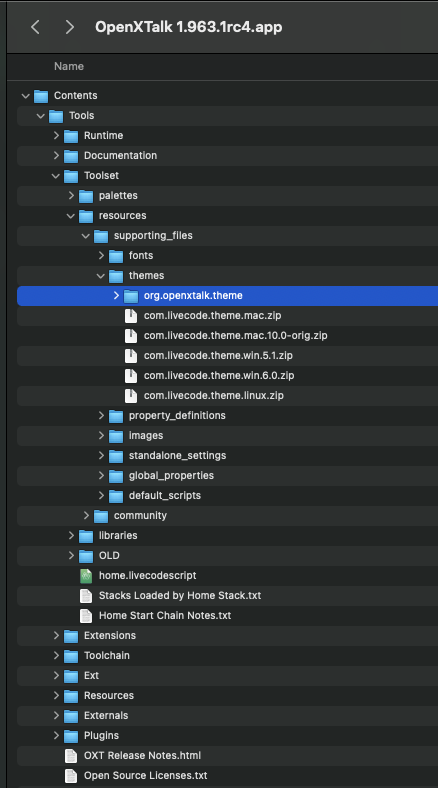Collapse the Contents folder chevron
438x788 pixels.
(26, 95)
